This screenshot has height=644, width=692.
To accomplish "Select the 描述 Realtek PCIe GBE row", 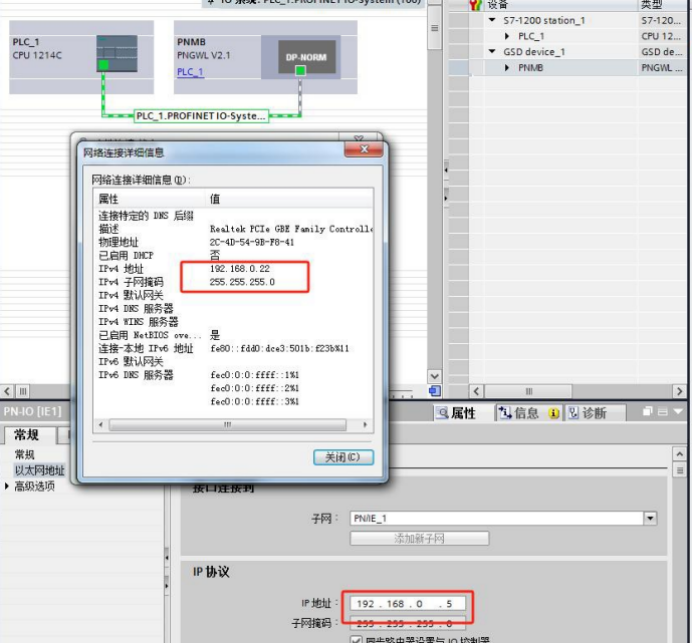I will tap(233, 229).
